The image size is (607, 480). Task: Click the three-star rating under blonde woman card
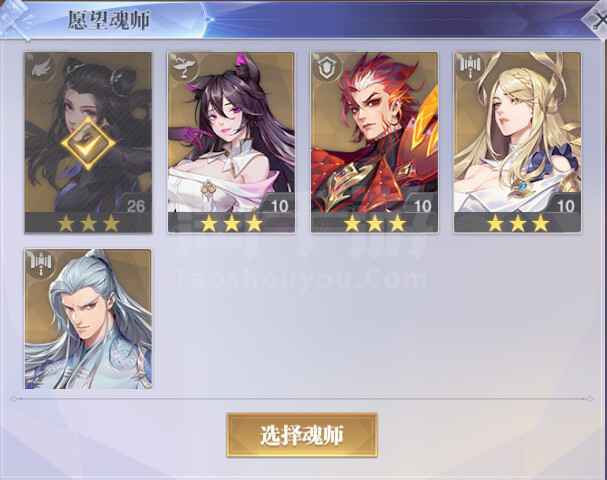coord(518,223)
